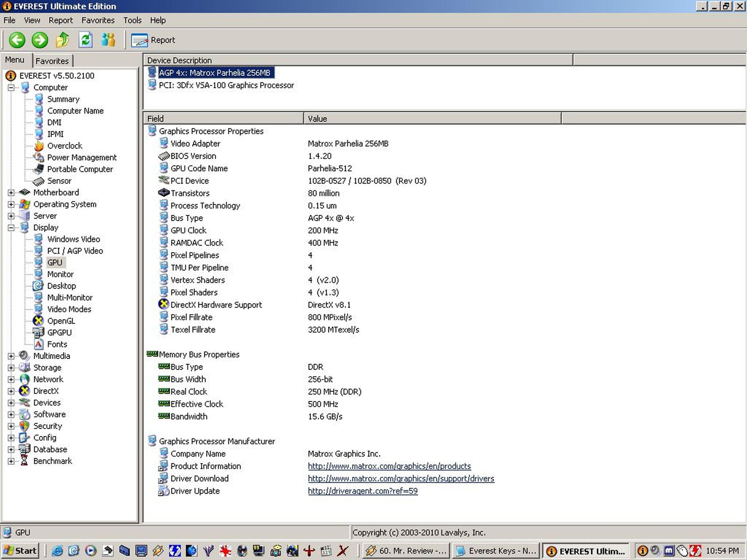Screen dimensions: 747x560
Task: Expand the Benchmark tree node
Action: [x=11, y=461]
